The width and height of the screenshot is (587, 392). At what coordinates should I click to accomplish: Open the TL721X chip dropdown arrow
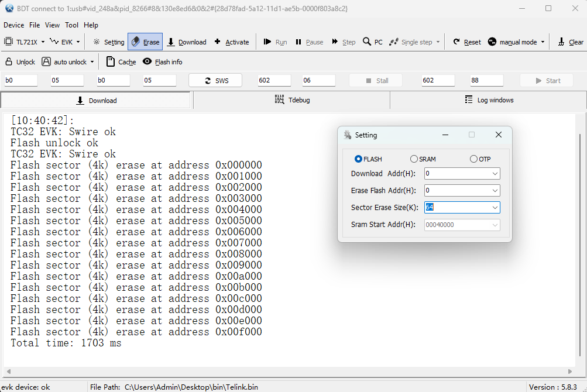click(43, 42)
